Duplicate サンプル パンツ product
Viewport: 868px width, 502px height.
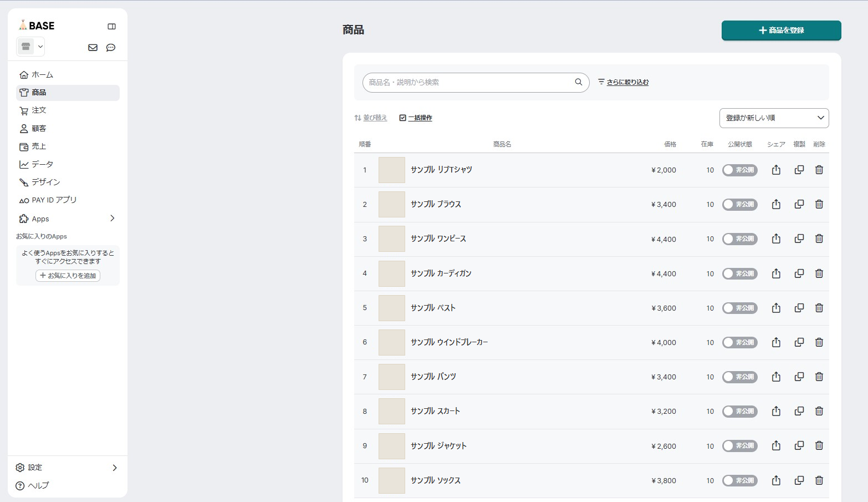(799, 377)
